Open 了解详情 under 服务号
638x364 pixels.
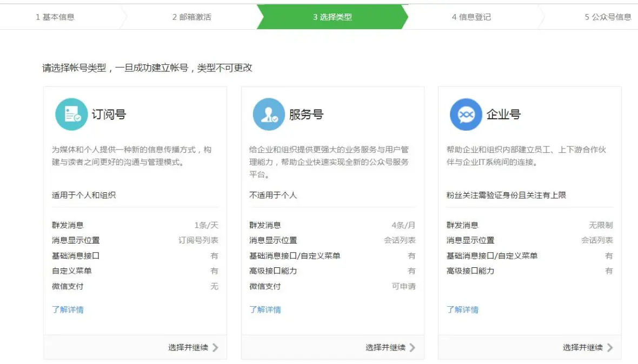click(x=264, y=311)
